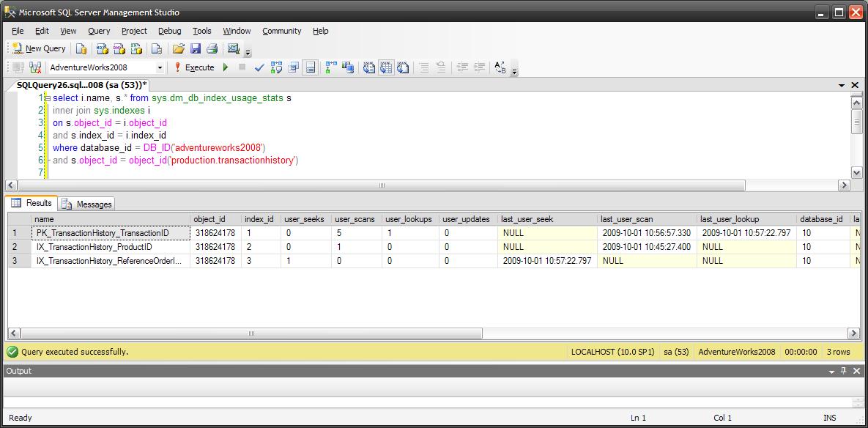Open the Debug menu

coord(169,31)
